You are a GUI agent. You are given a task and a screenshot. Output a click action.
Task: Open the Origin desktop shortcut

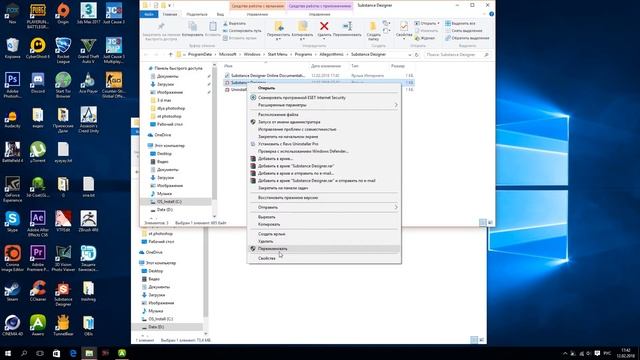pos(63,13)
